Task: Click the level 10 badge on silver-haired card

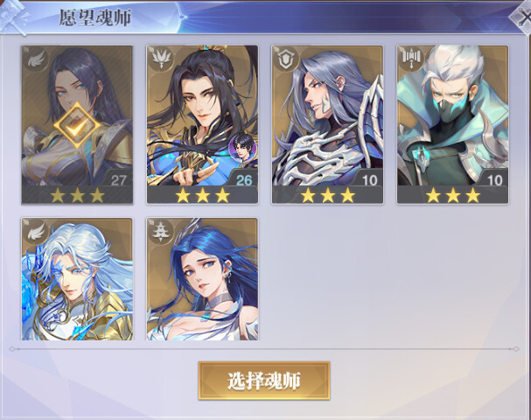Action: pyautogui.click(x=369, y=179)
